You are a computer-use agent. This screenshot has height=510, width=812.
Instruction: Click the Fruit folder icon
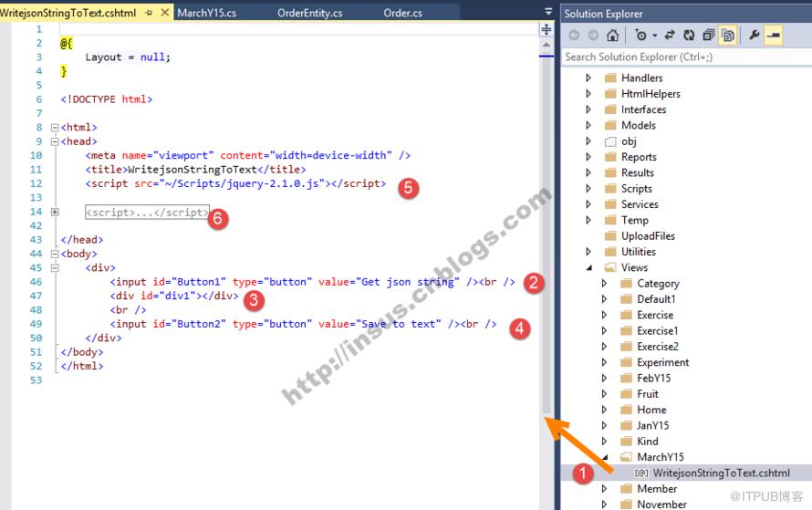[x=626, y=393]
